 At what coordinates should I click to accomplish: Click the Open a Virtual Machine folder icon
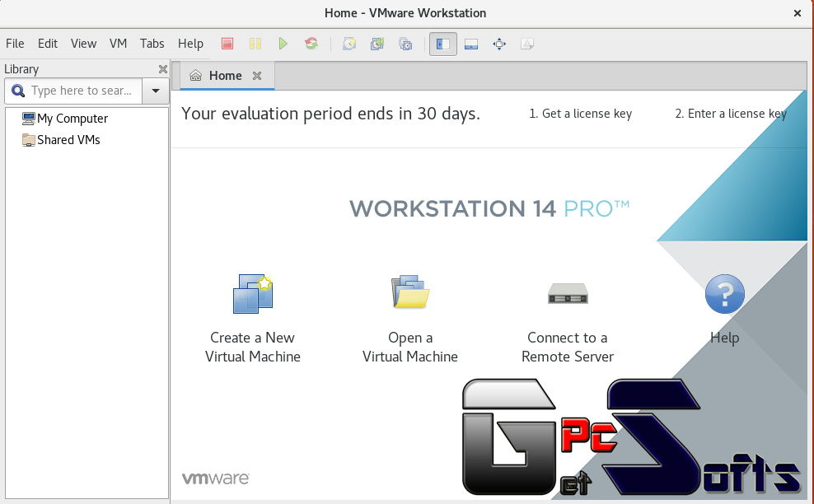410,292
